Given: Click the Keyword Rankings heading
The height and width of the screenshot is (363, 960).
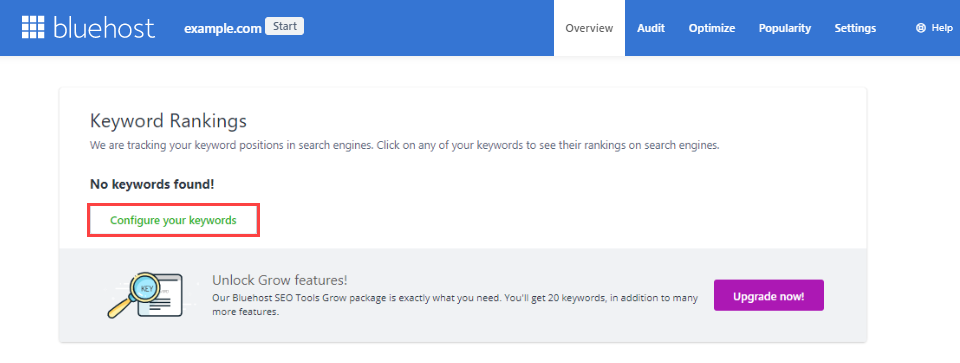Looking at the screenshot, I should coord(168,121).
